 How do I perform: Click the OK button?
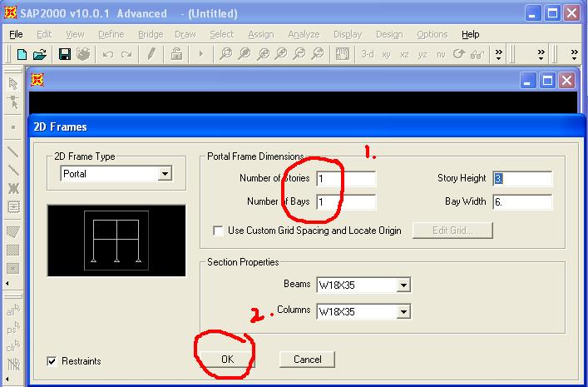coord(227,360)
